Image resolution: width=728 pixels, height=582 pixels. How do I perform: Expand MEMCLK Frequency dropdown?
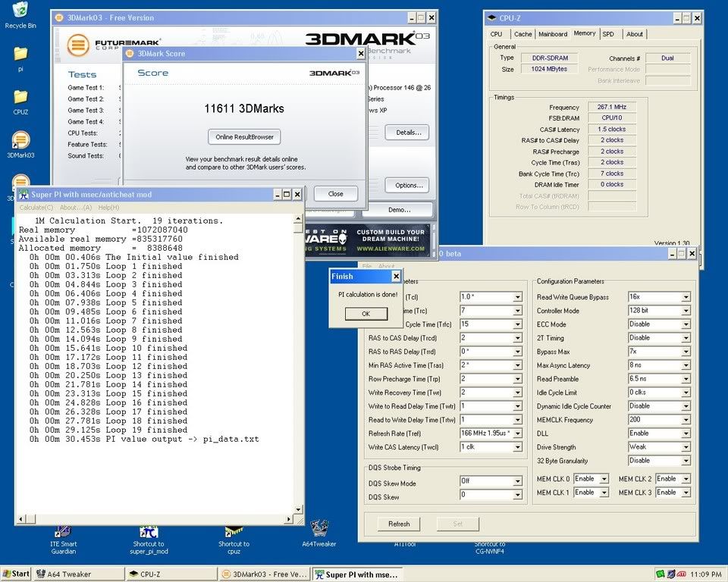(x=686, y=420)
